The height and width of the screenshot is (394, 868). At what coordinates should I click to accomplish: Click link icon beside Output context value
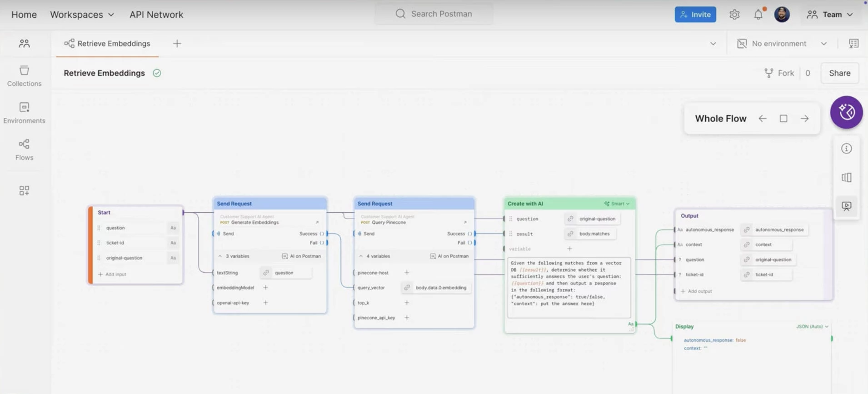tap(747, 244)
